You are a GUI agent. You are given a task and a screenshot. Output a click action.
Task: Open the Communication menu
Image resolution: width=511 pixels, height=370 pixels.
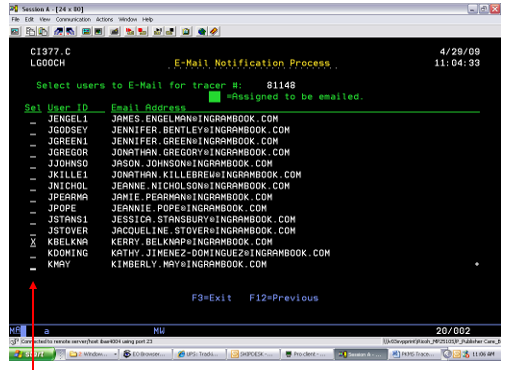click(73, 19)
